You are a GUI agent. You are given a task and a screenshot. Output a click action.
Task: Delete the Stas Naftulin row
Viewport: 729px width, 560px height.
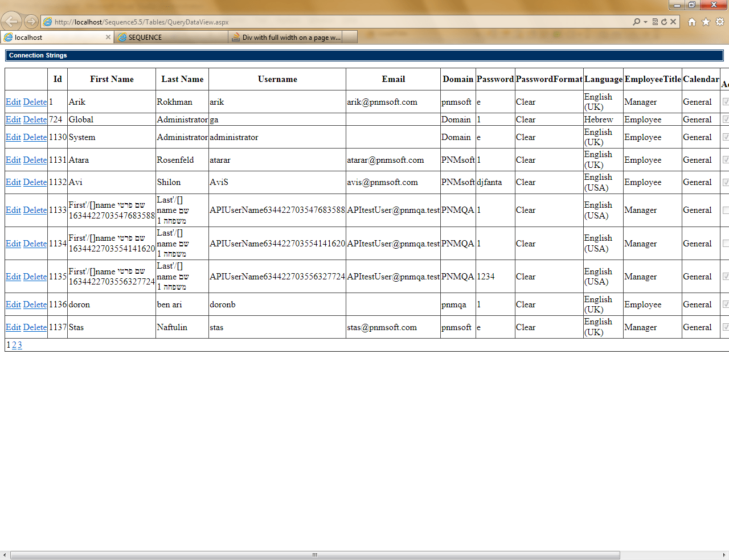click(35, 327)
